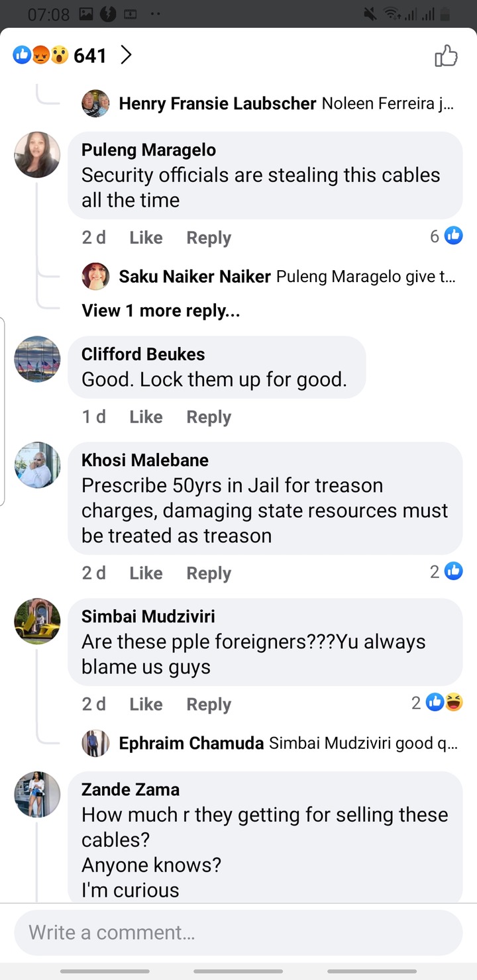
Task: Focus the 'Write a comment...' field
Action: click(x=238, y=932)
